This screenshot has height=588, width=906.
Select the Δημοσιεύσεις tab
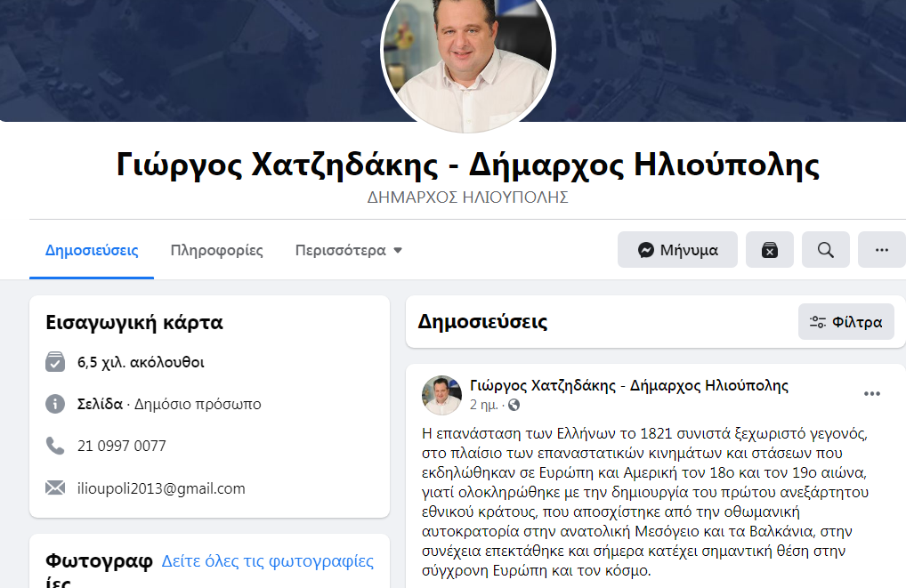[x=92, y=250]
